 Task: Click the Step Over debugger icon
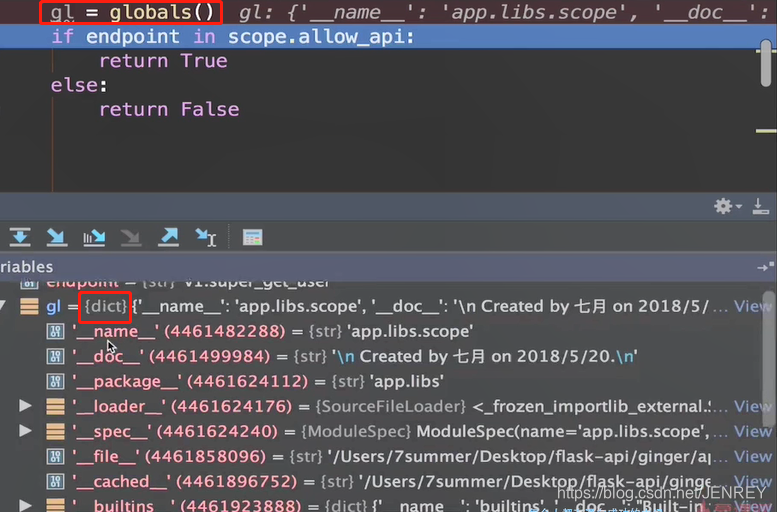pos(20,237)
